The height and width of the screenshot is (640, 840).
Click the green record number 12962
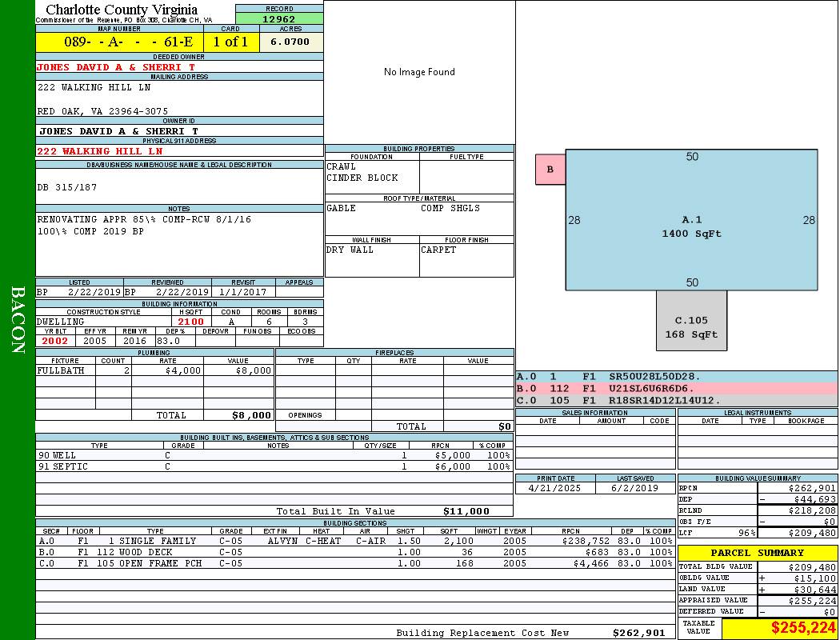(279, 19)
